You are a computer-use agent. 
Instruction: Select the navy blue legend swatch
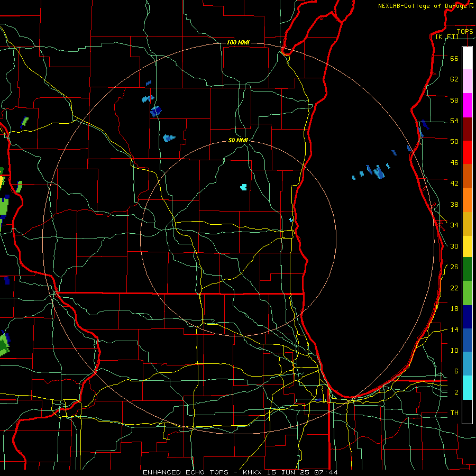(467, 317)
